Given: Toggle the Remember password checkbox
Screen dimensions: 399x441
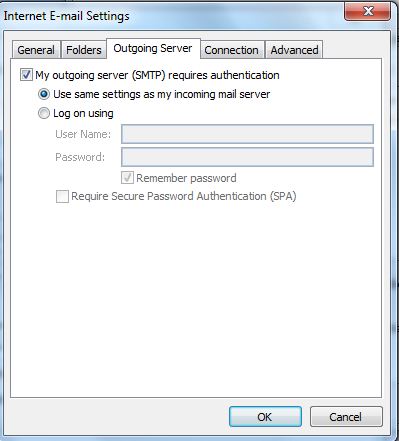Looking at the screenshot, I should pyautogui.click(x=127, y=178).
